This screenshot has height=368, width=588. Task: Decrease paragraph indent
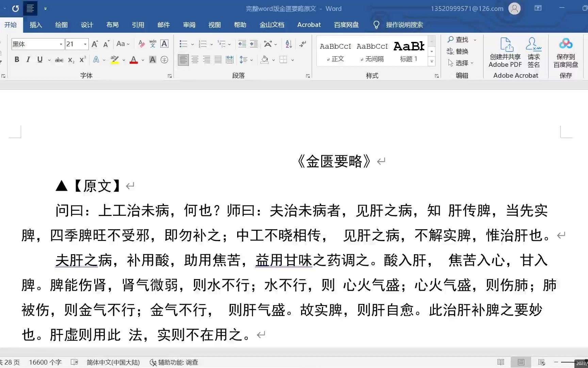click(x=242, y=44)
